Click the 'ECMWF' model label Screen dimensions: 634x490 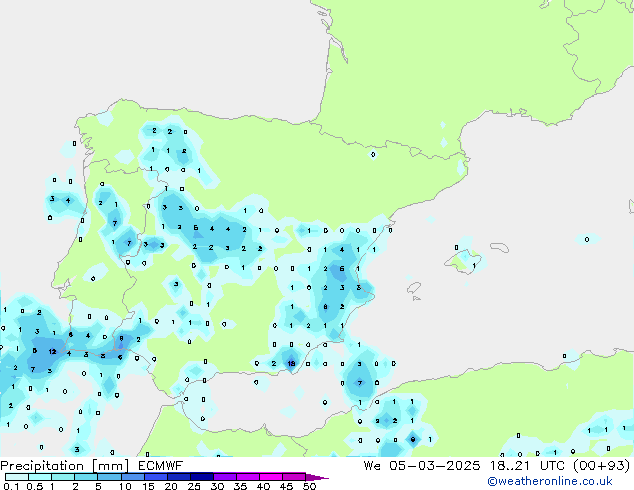[161, 466]
